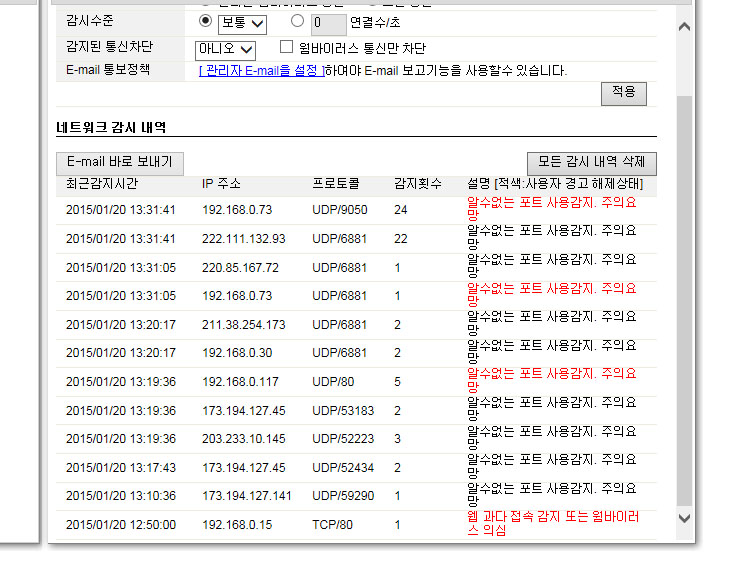This screenshot has width=729, height=579.
Task: Select the 연결수/초 radio button
Action: coord(297,21)
